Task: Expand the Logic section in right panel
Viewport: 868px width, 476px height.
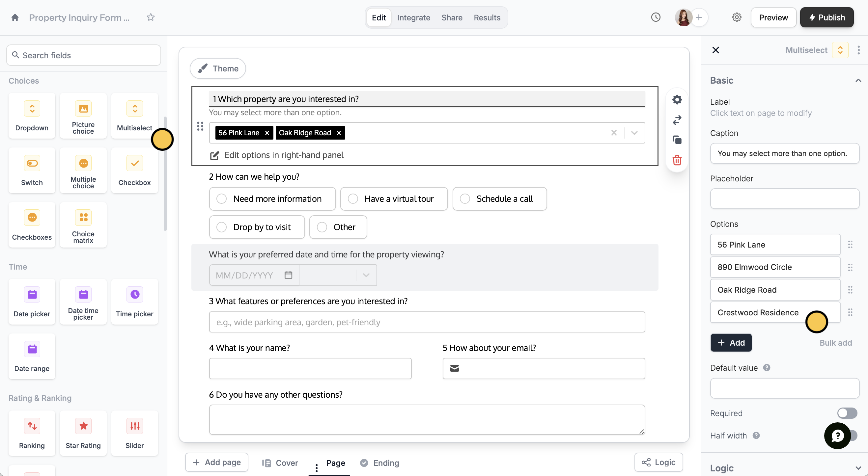Action: 858,468
